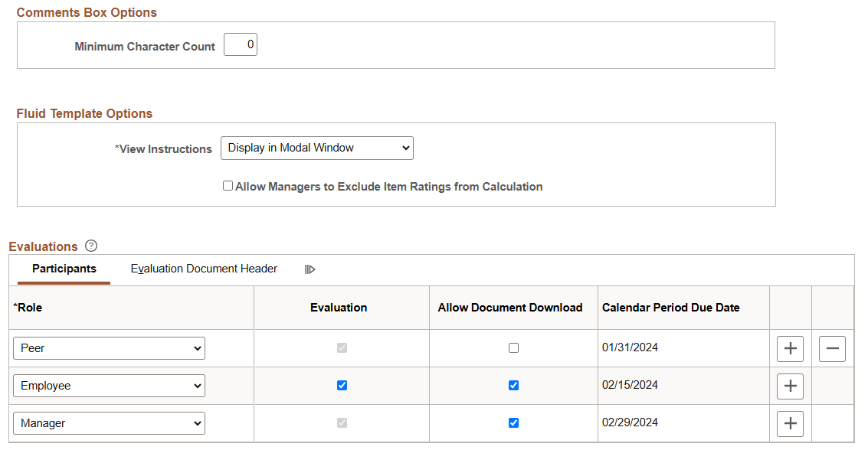
Task: Click the Calendar Period Due Date column header
Action: pos(671,308)
